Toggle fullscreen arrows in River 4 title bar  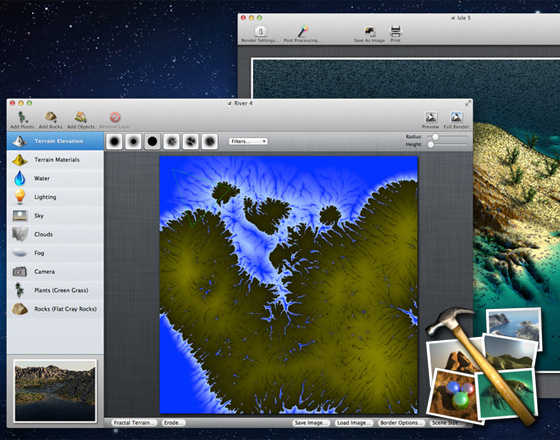(x=468, y=103)
